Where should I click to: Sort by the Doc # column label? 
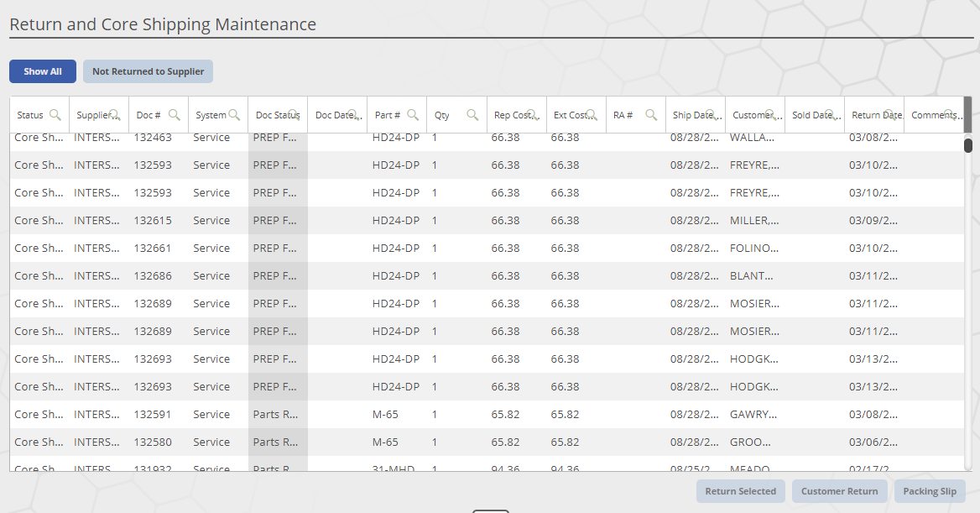(149, 115)
